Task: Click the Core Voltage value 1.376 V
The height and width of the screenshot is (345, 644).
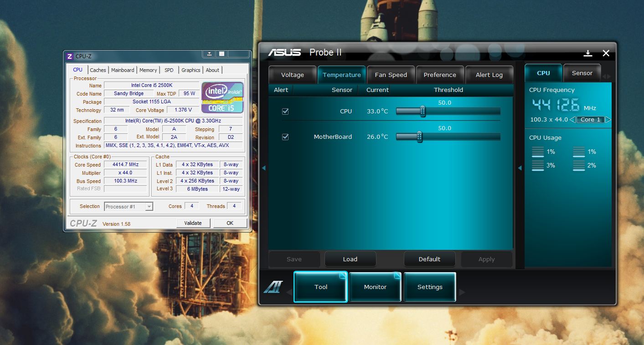Action: [183, 110]
